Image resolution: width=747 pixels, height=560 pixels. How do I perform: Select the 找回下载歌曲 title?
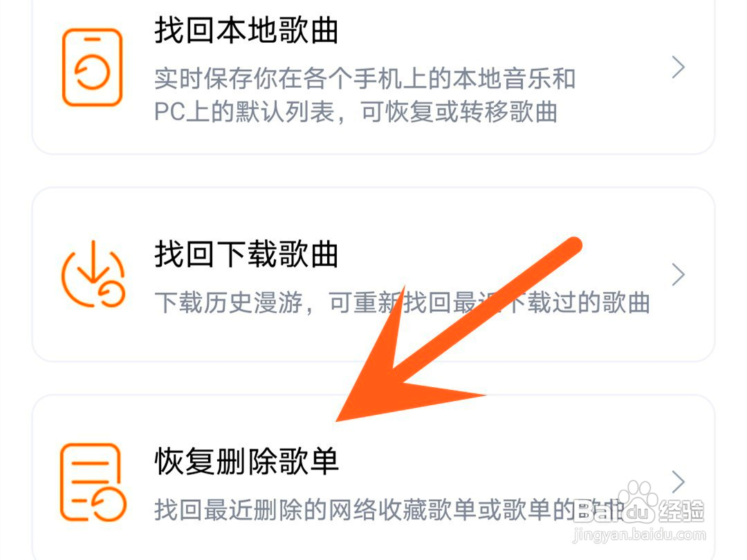(x=246, y=254)
